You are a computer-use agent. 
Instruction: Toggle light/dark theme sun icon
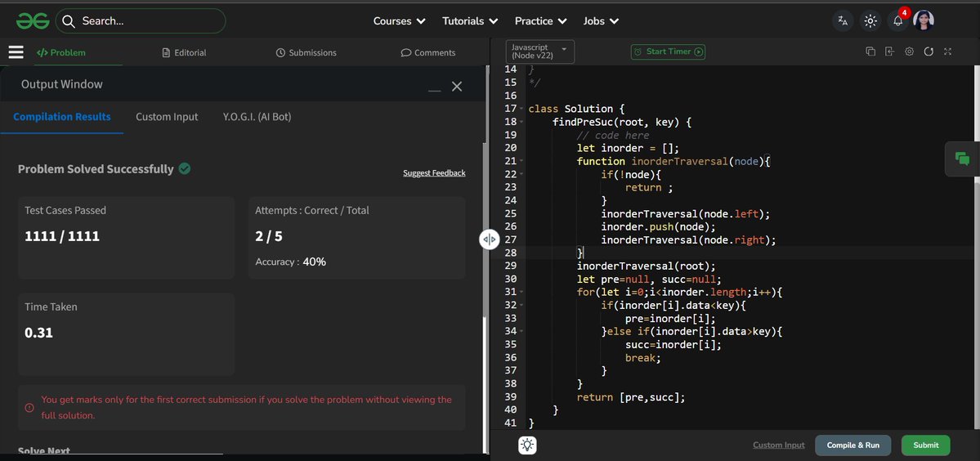[870, 20]
